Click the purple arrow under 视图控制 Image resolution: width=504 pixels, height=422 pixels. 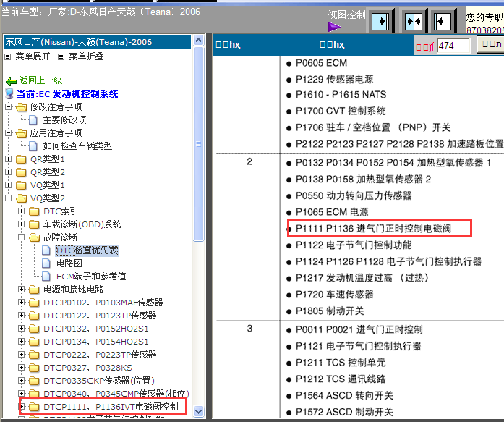click(334, 27)
